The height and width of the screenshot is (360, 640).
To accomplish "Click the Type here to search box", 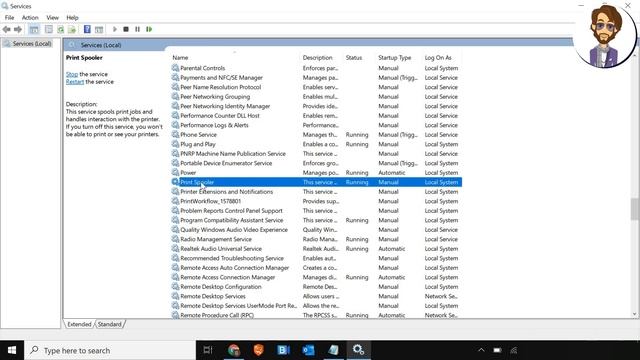I will (x=110, y=350).
